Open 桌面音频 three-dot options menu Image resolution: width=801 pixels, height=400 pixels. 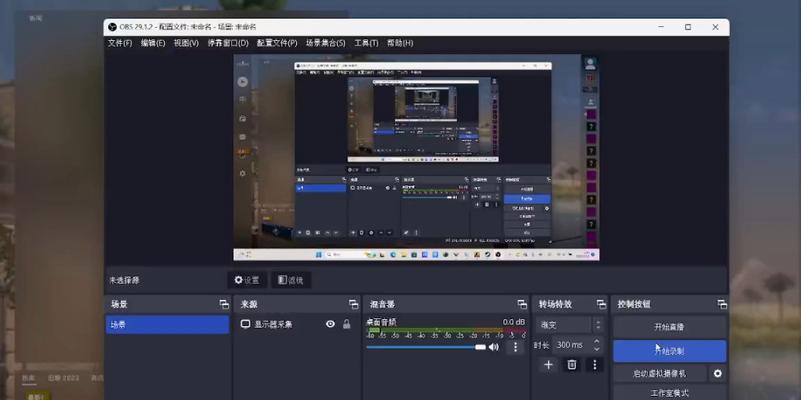point(515,347)
